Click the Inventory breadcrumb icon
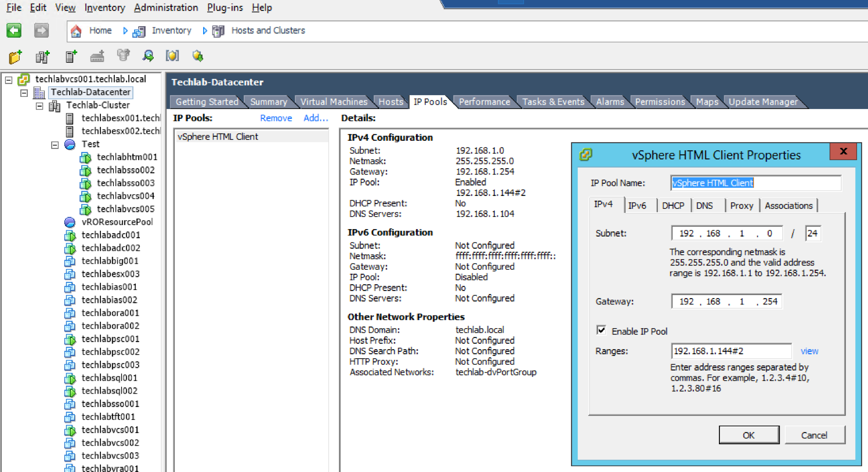Screen dimensions: 868x472 (139, 31)
